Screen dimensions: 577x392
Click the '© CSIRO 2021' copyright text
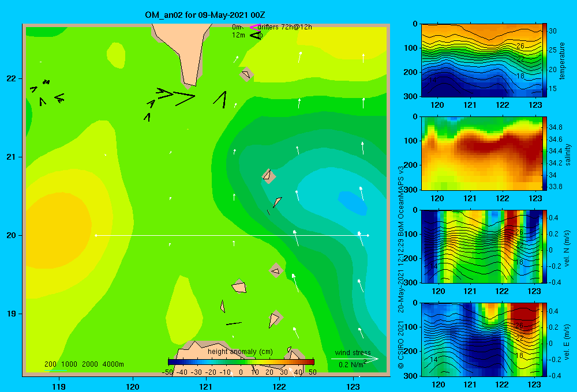pos(401,344)
